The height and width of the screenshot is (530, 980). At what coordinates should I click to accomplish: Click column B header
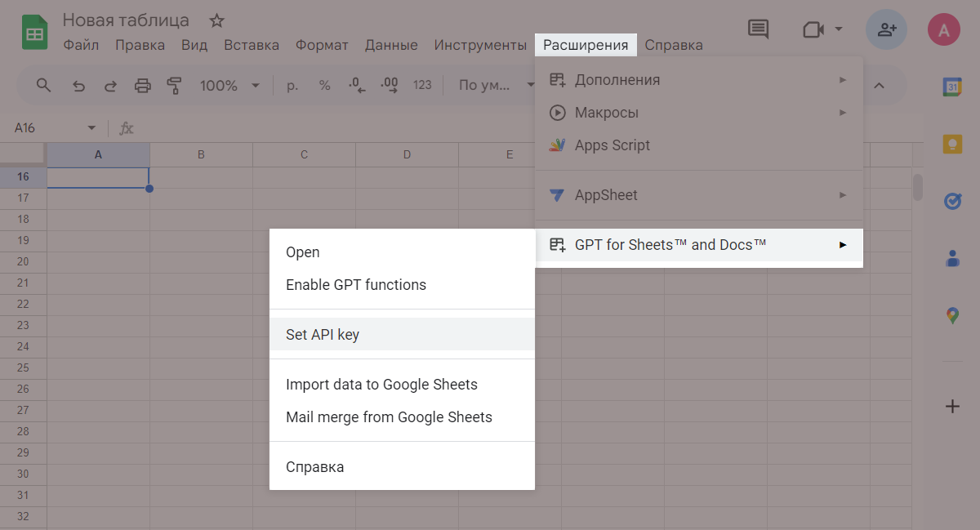tap(201, 154)
